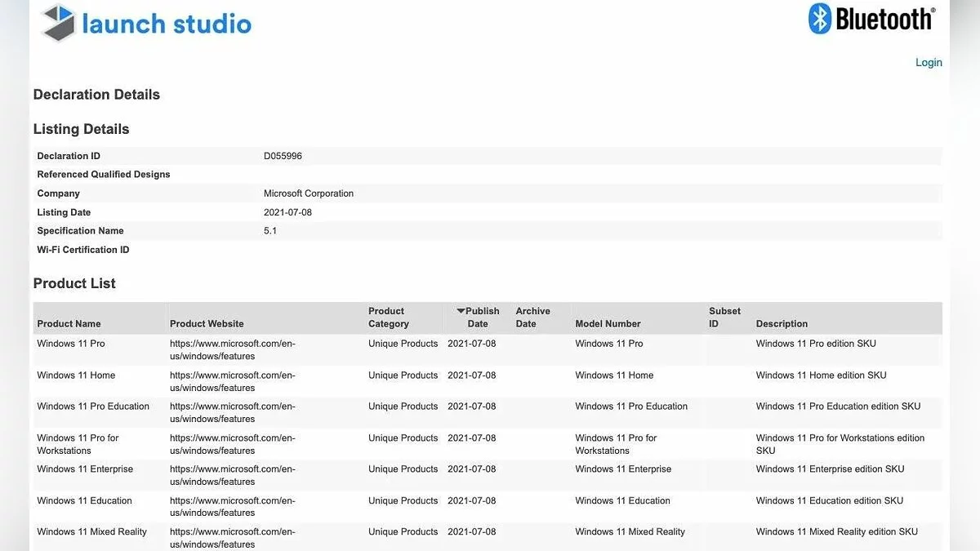Select product name Windows 11 Mixed Reality
This screenshot has width=980, height=551.
92,532
